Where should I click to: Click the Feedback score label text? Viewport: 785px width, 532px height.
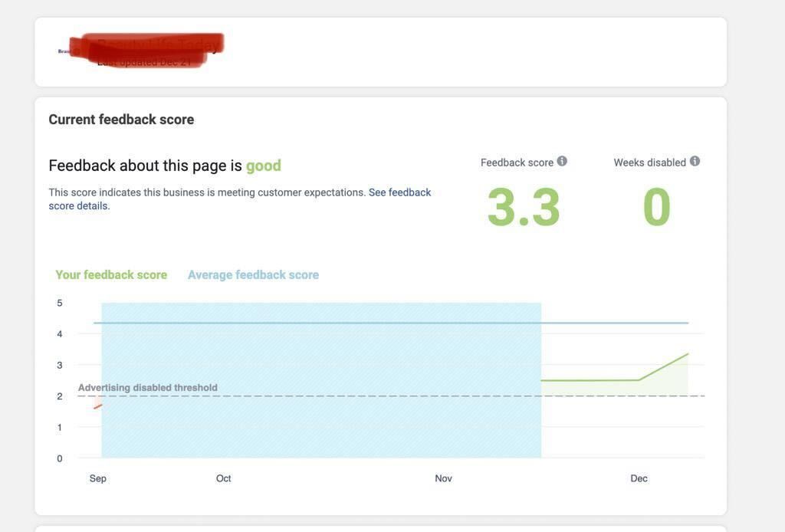(517, 163)
